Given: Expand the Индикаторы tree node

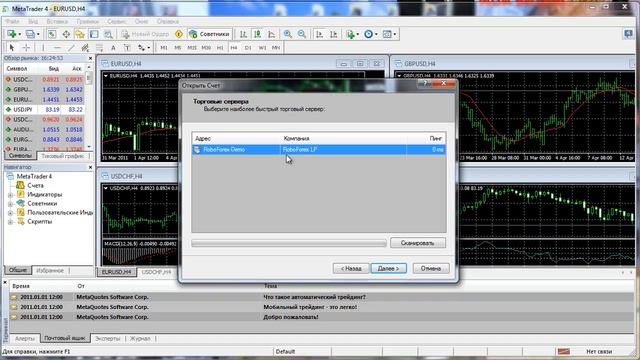Looking at the screenshot, I should 11,195.
